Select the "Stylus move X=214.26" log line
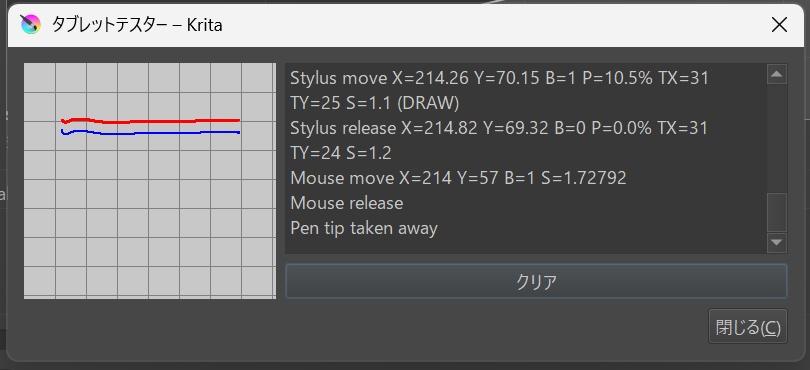Image resolution: width=810 pixels, height=370 pixels. tap(499, 79)
